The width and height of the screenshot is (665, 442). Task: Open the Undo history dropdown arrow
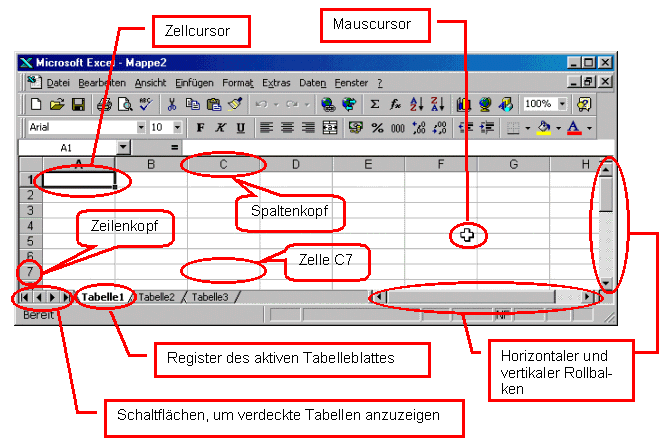(276, 104)
